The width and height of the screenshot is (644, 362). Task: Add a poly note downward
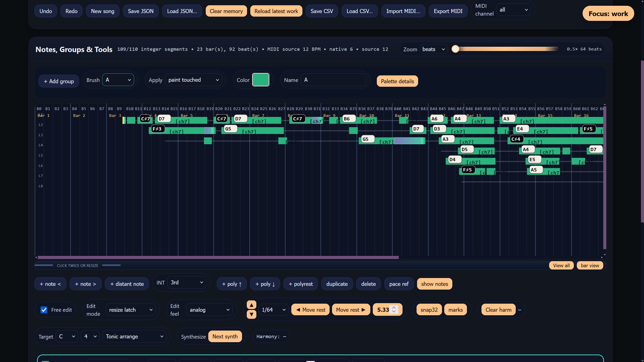pyautogui.click(x=265, y=284)
